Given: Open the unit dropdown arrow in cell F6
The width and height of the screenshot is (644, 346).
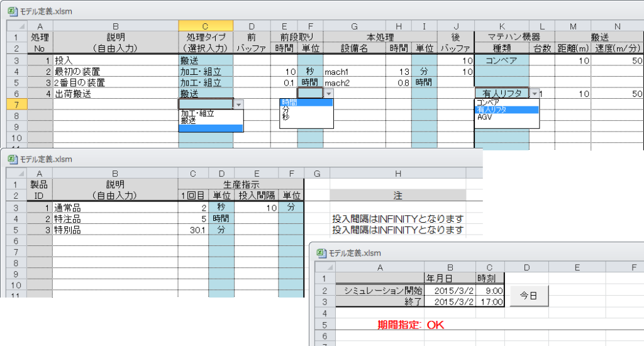Looking at the screenshot, I should [x=328, y=93].
